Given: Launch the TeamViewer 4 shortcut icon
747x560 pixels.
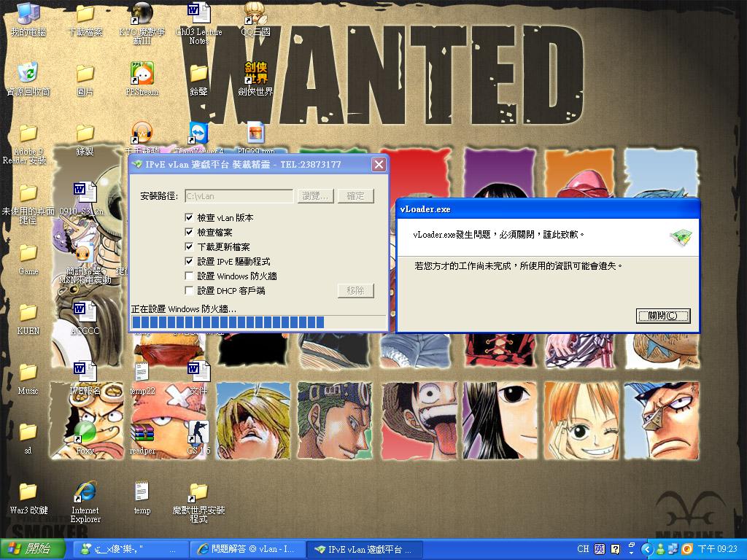Looking at the screenshot, I should 198,138.
